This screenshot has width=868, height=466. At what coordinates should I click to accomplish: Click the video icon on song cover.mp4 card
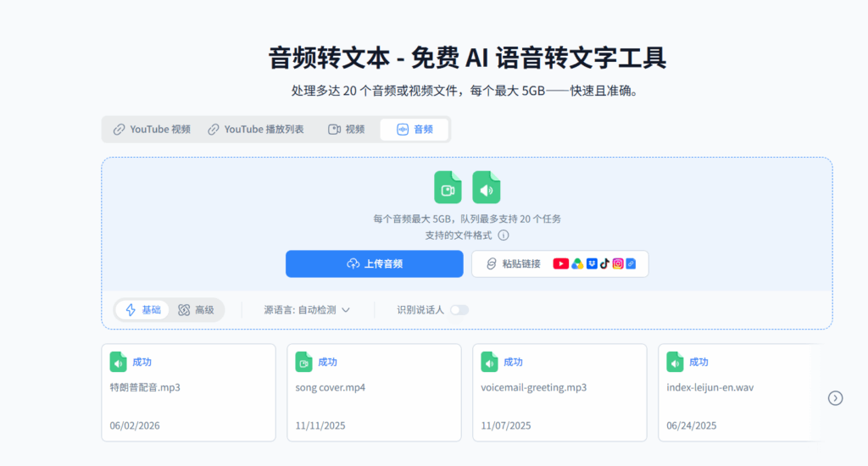303,362
